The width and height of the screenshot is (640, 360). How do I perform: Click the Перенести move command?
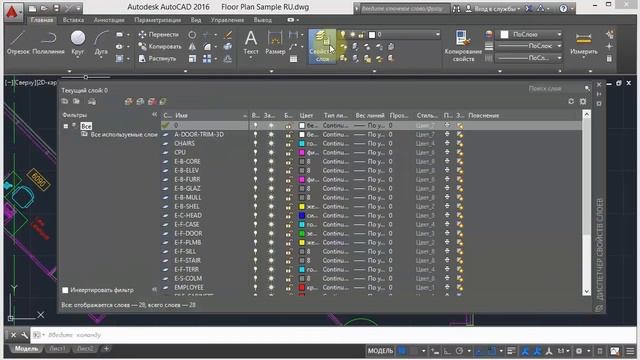pos(159,35)
